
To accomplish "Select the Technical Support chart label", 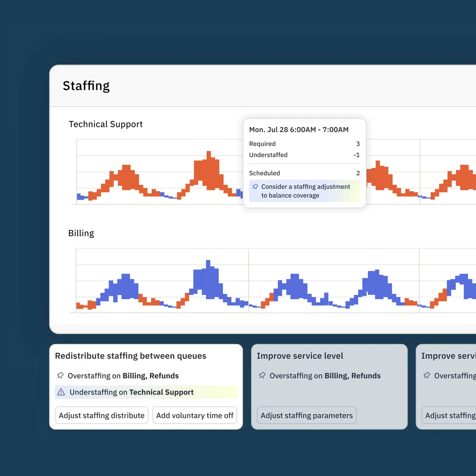I will pyautogui.click(x=106, y=124).
